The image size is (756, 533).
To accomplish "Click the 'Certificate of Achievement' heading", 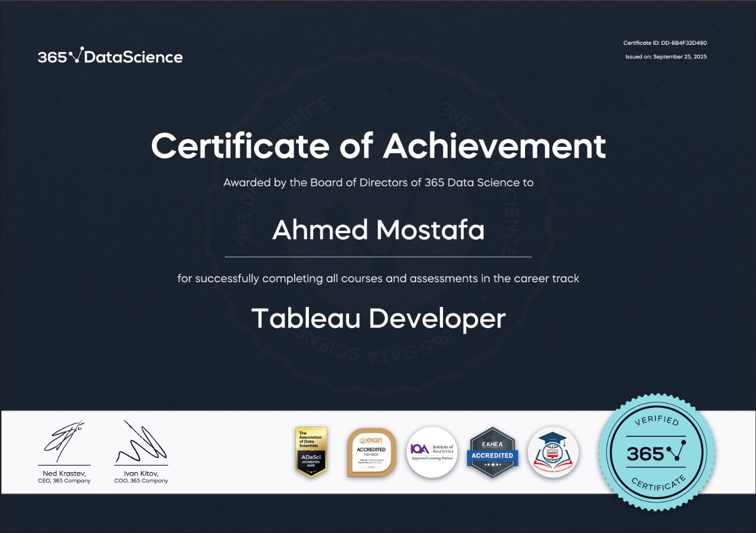I will (379, 146).
